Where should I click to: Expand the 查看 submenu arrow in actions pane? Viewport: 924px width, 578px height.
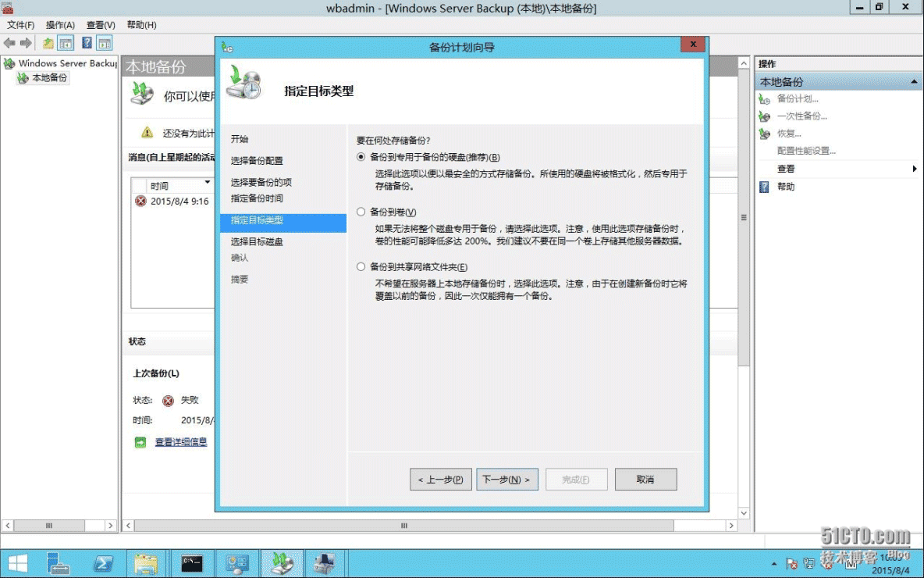pyautogui.click(x=915, y=169)
